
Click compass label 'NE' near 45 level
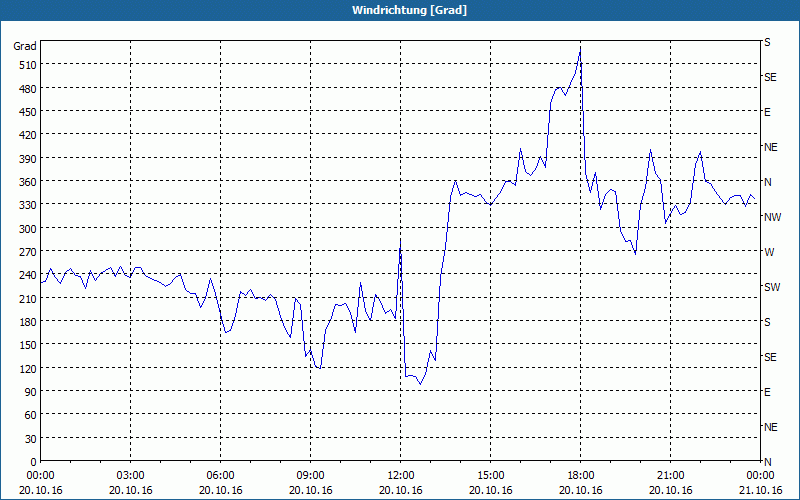[x=771, y=427]
